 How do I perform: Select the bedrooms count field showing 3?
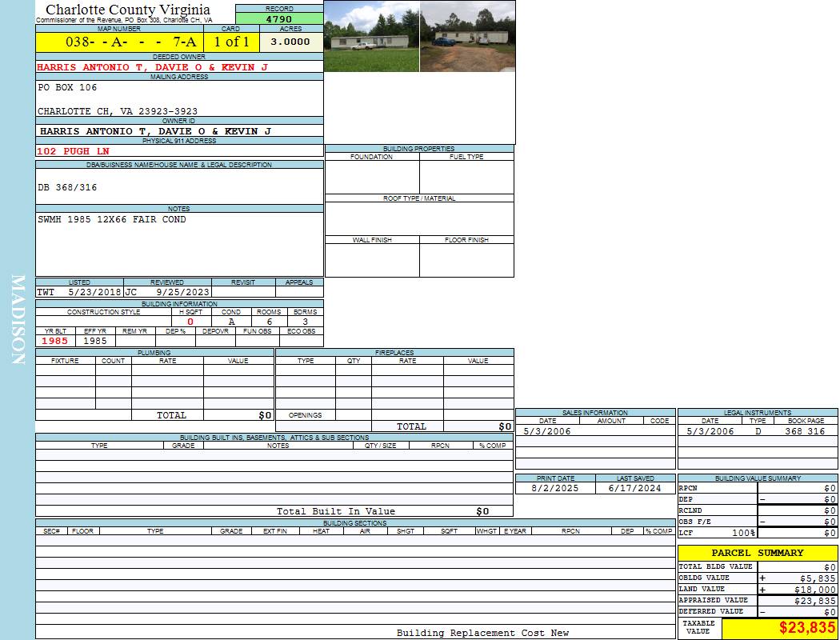pyautogui.click(x=305, y=322)
